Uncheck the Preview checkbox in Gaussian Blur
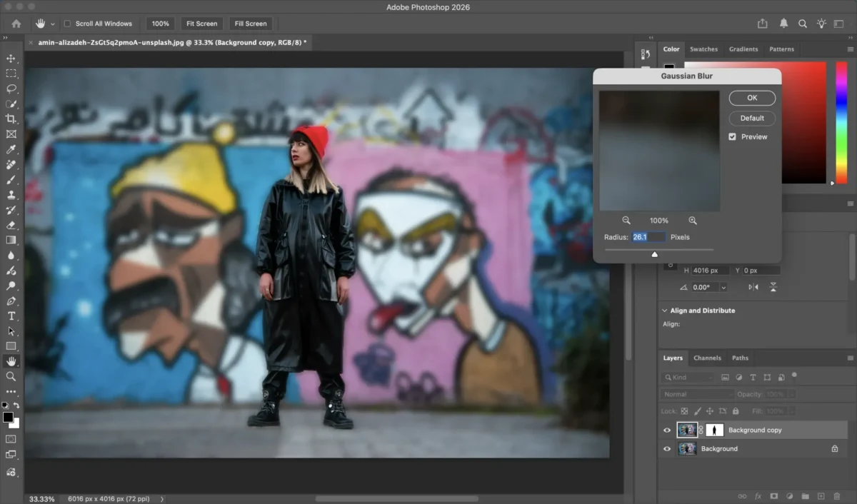857x504 pixels. pyautogui.click(x=731, y=136)
